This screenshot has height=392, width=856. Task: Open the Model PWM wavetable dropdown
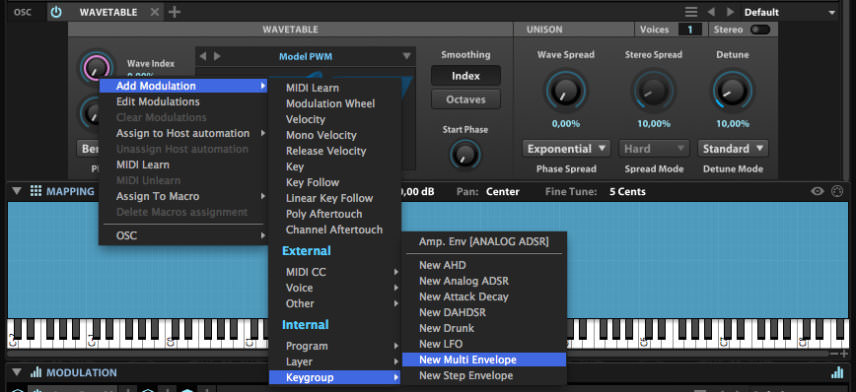click(406, 56)
